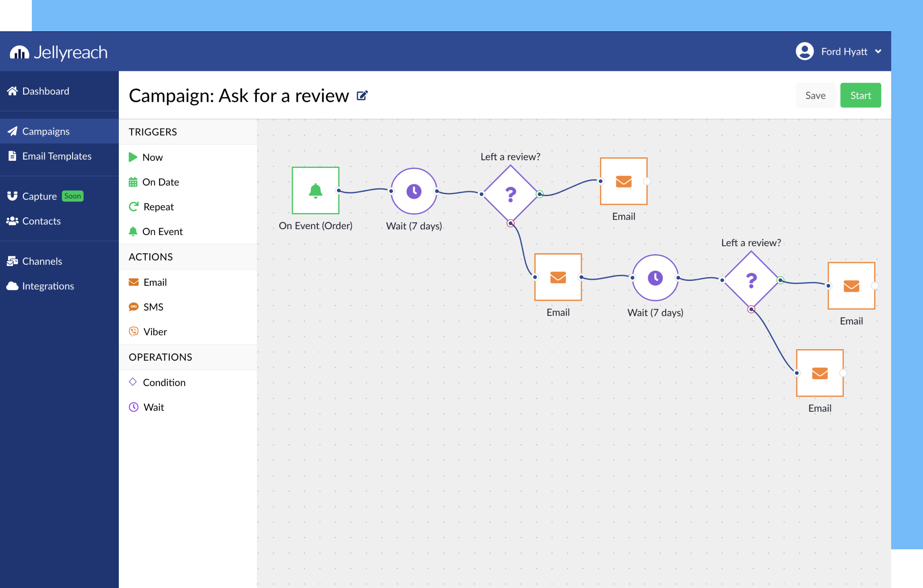
Task: Select the Email node on second condition's yes branch
Action: click(x=851, y=286)
